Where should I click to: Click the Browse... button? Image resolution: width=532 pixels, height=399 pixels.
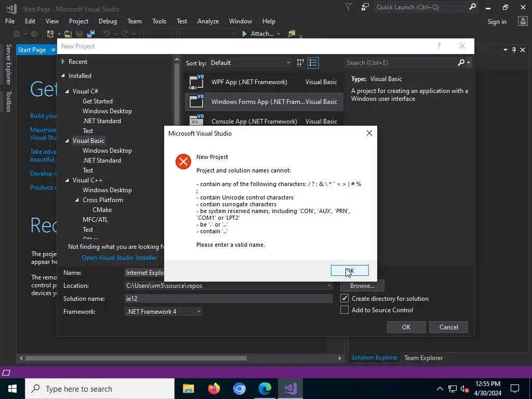coord(362,286)
